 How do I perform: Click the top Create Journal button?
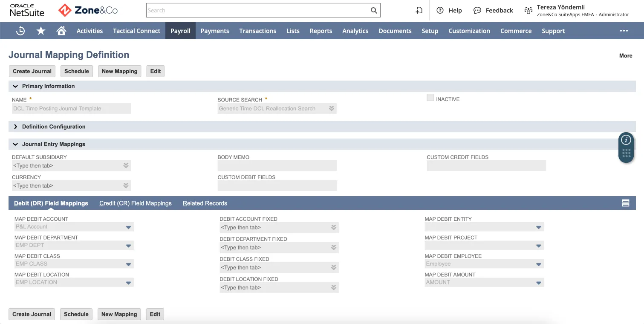coord(32,71)
